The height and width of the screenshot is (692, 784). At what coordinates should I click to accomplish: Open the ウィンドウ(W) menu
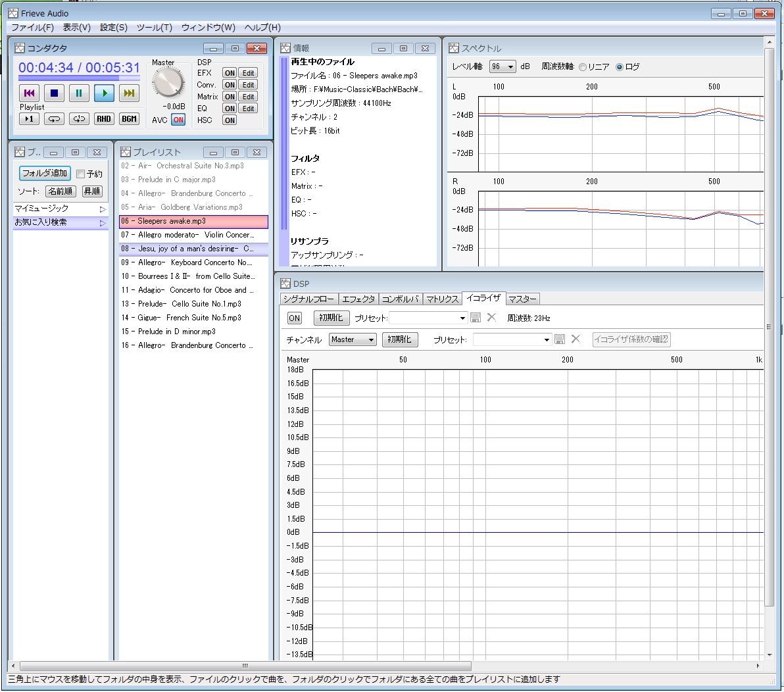[x=208, y=28]
